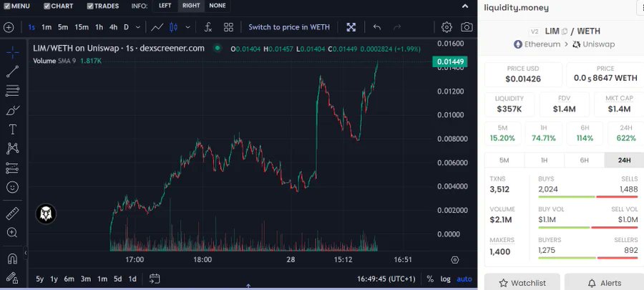Select the zoom in tool
This screenshot has height=290, width=644.
tap(12, 233)
